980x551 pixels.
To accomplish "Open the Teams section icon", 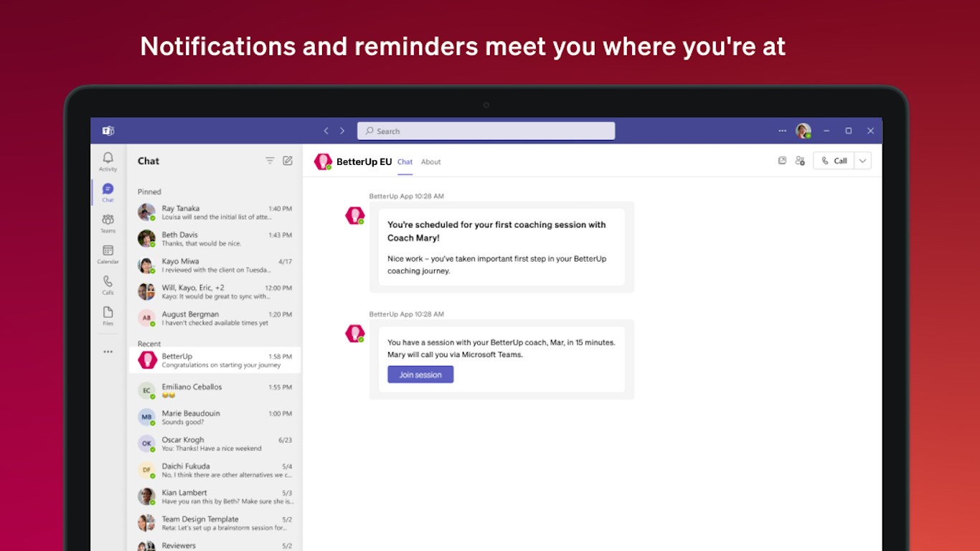I will 108,222.
